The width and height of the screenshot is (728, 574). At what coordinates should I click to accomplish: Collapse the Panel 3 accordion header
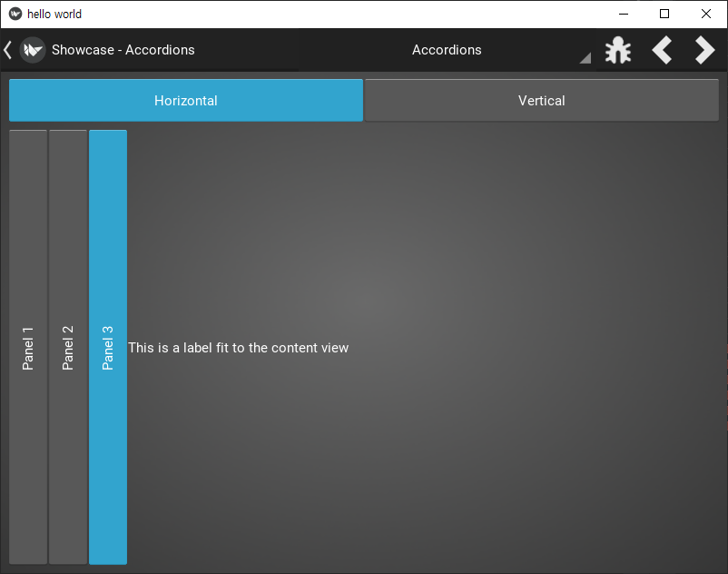click(108, 347)
